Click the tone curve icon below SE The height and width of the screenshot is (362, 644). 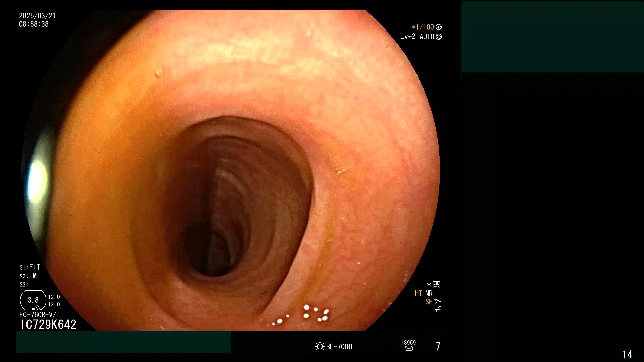click(437, 310)
